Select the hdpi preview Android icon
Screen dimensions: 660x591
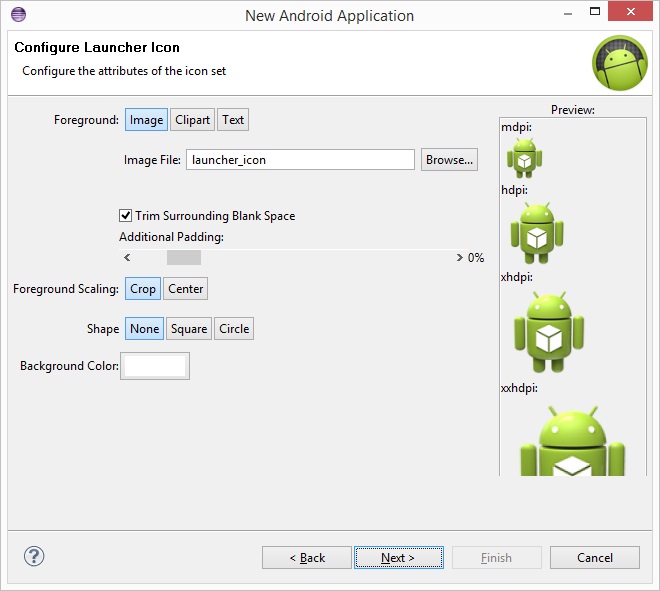[x=537, y=233]
